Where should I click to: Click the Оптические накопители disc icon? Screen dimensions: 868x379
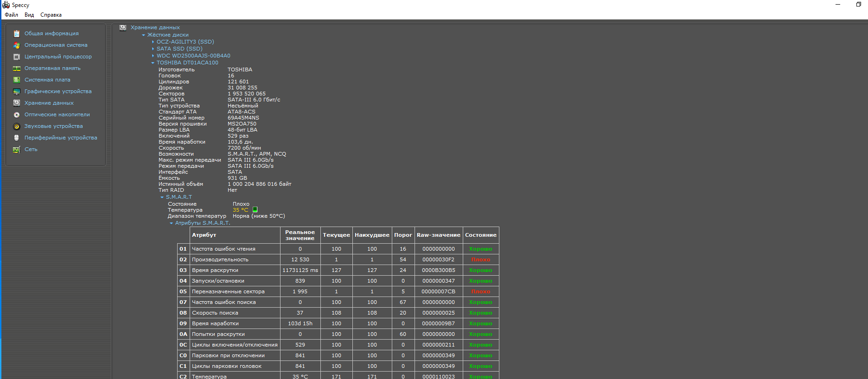click(17, 114)
